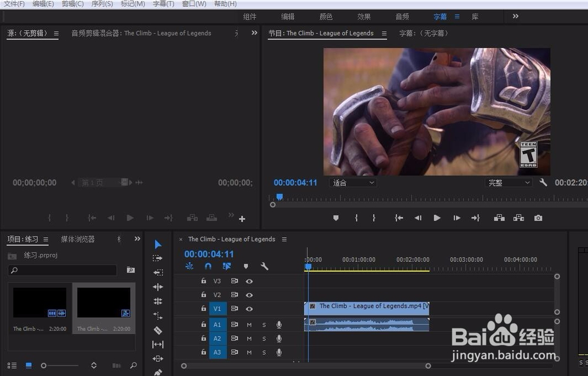Solo the A3 audio track
This screenshot has width=588, height=376.
(x=264, y=352)
